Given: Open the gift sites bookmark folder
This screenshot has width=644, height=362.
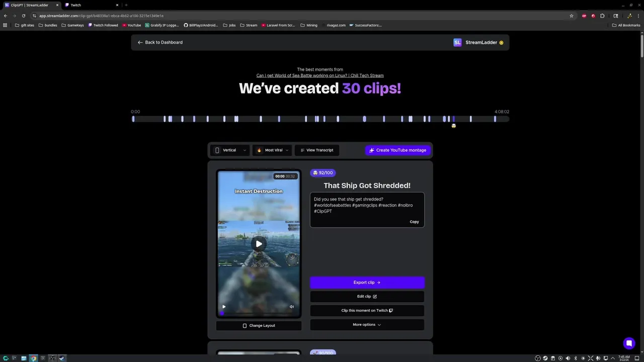Looking at the screenshot, I should [x=25, y=25].
